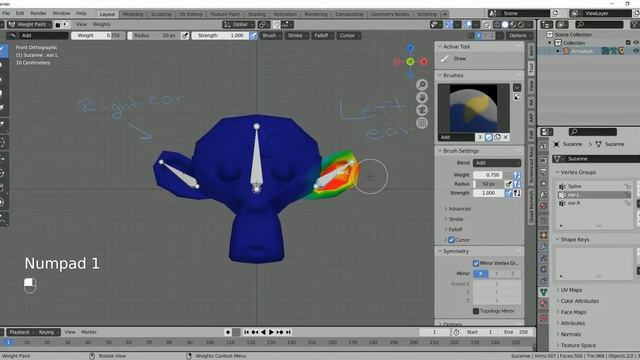The width and height of the screenshot is (640, 360).
Task: Click the outliner filter funnel icon
Action: [635, 24]
